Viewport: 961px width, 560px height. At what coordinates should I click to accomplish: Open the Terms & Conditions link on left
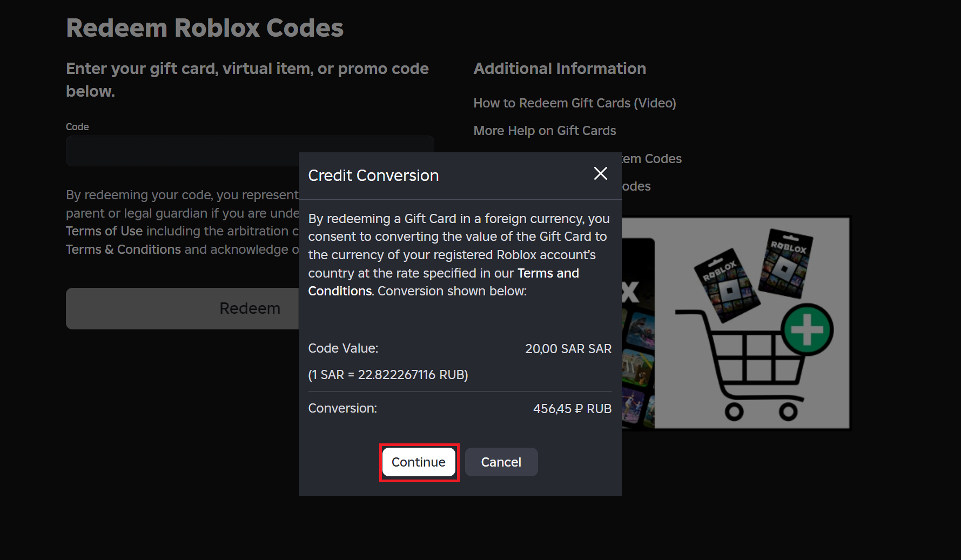click(x=123, y=249)
